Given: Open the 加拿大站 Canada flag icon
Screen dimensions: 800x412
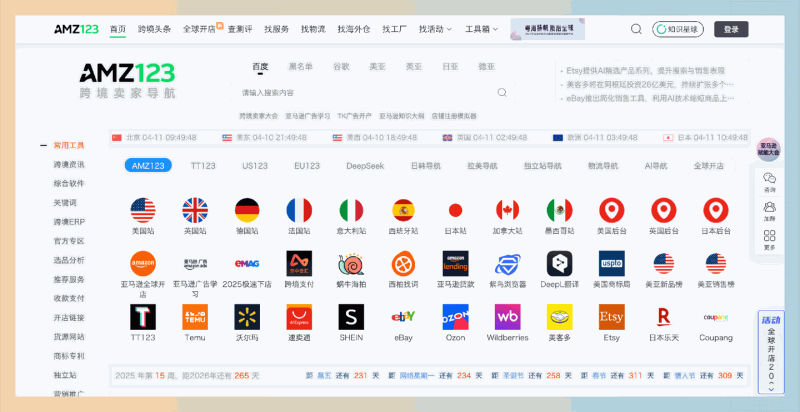Looking at the screenshot, I should pos(507,210).
